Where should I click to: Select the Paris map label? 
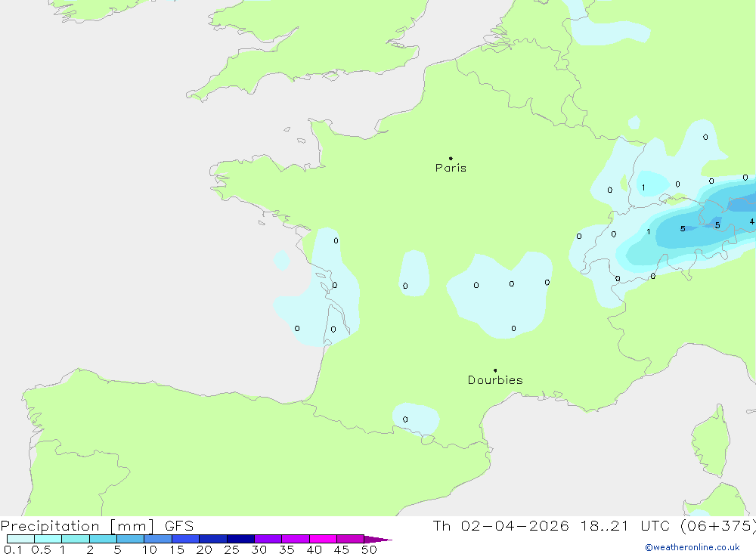tap(451, 169)
